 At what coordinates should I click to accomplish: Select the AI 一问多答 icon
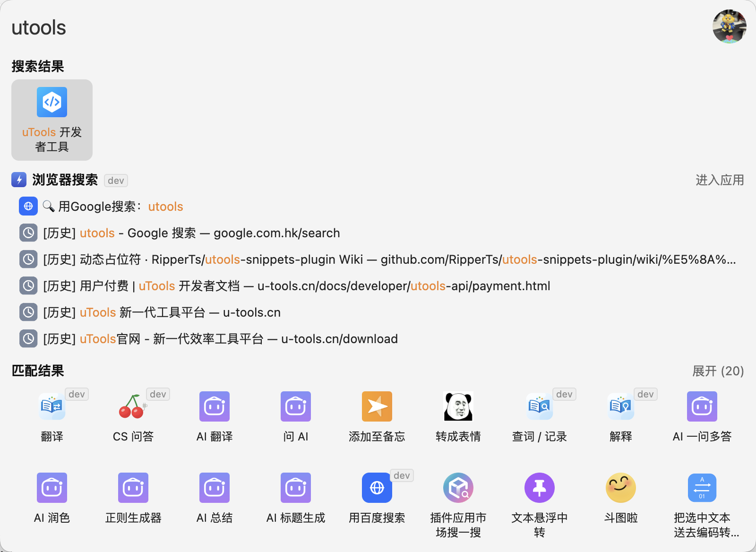(702, 406)
